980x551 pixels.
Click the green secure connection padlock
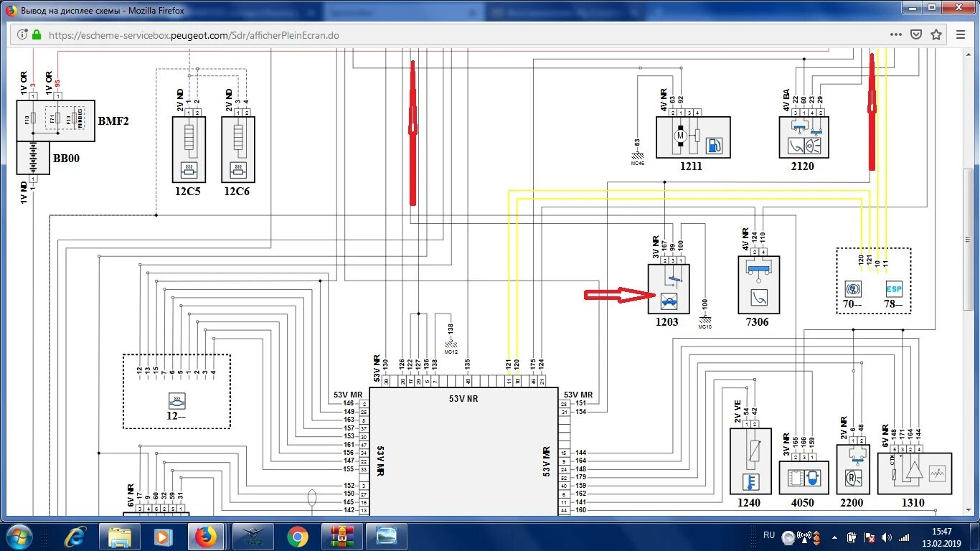pyautogui.click(x=36, y=34)
